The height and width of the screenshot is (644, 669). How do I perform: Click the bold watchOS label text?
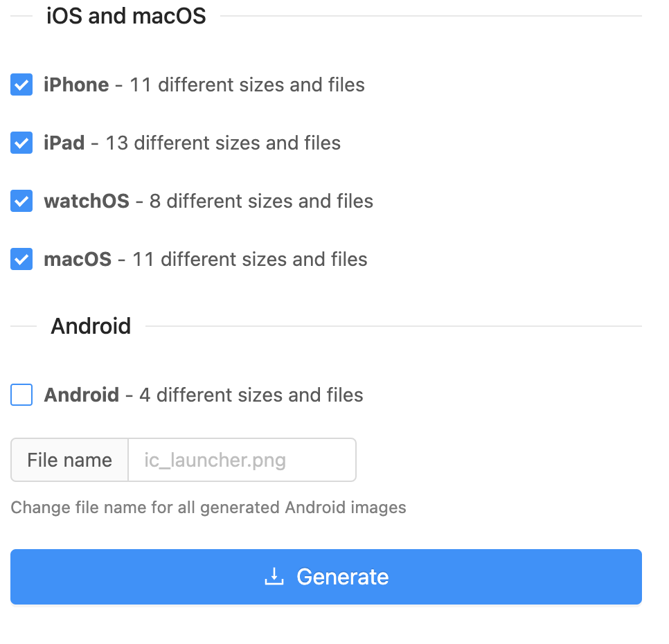87,201
